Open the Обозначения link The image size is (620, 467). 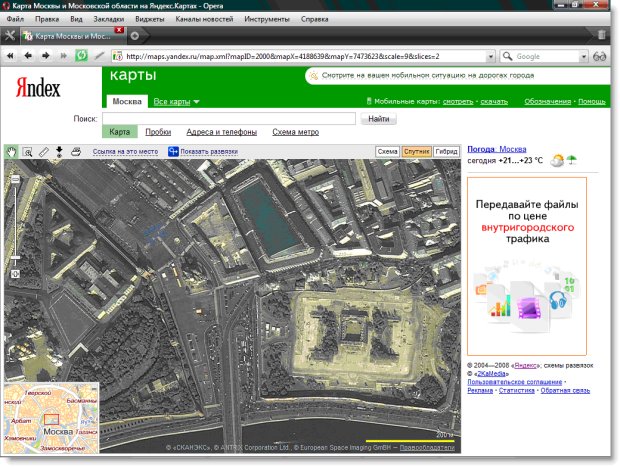click(x=548, y=102)
